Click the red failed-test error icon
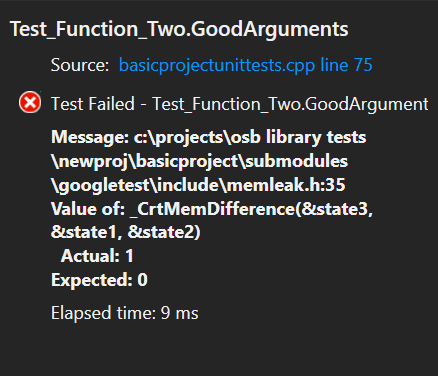 [30, 102]
